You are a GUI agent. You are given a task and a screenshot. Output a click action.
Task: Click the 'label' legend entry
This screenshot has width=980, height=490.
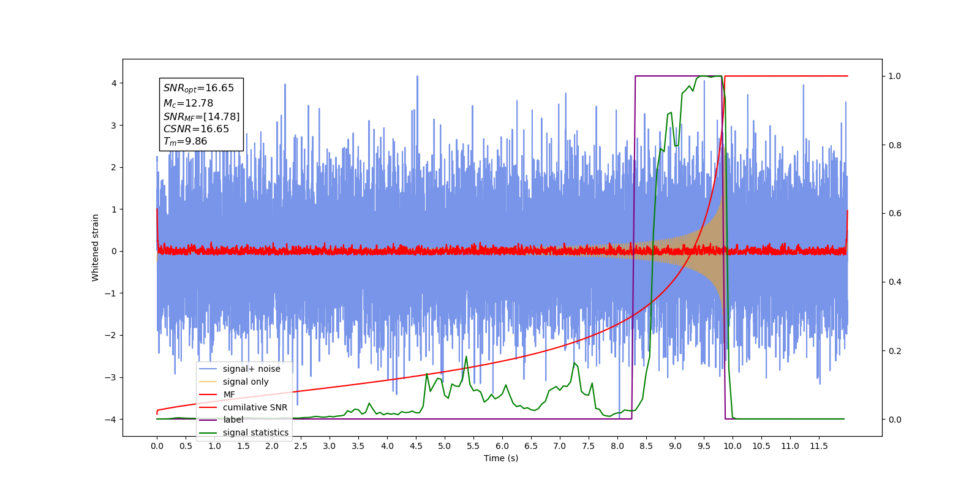click(233, 420)
